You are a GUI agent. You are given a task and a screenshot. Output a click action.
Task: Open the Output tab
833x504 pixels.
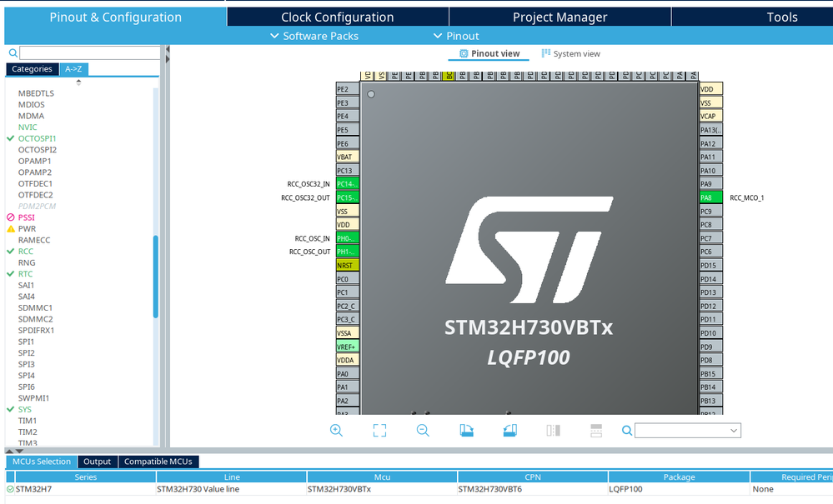tap(98, 462)
